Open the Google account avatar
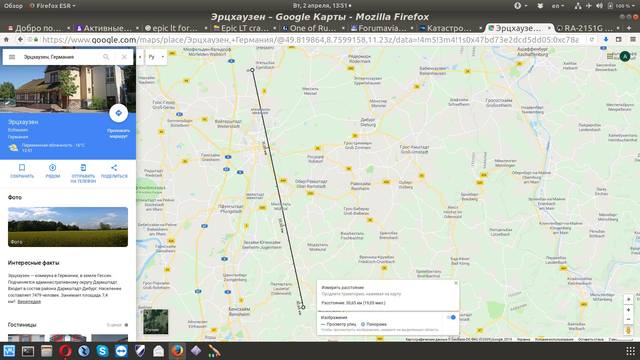 point(625,56)
